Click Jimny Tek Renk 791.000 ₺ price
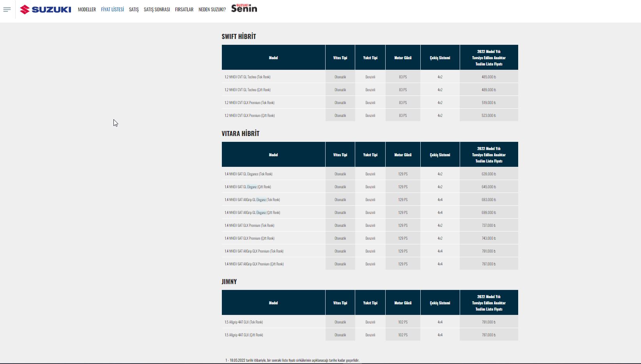The width and height of the screenshot is (641, 364). point(489,322)
